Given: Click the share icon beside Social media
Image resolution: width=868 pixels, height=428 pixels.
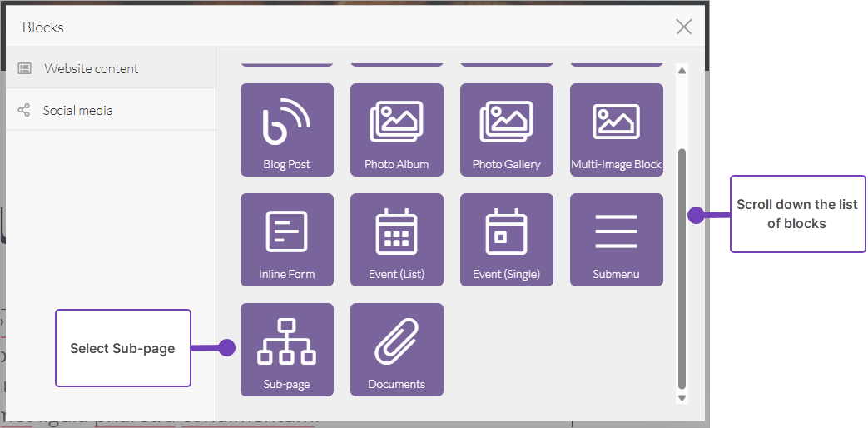Looking at the screenshot, I should pos(24,111).
